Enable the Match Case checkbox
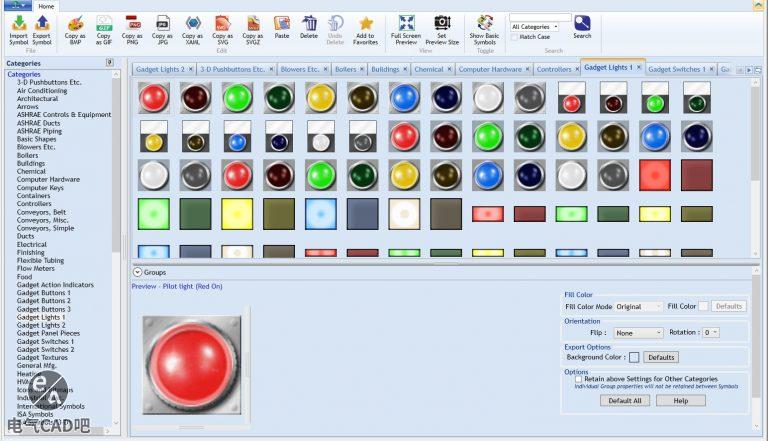Image resolution: width=768 pixels, height=441 pixels. [x=514, y=37]
